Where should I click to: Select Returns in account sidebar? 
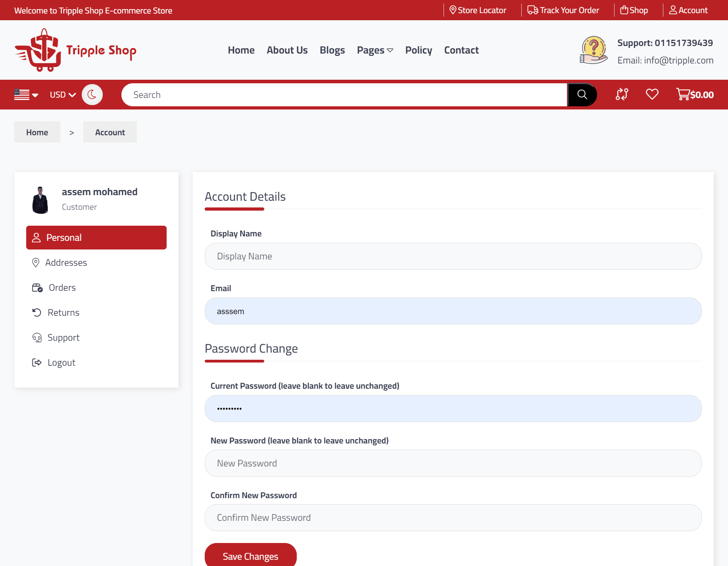[x=63, y=313]
